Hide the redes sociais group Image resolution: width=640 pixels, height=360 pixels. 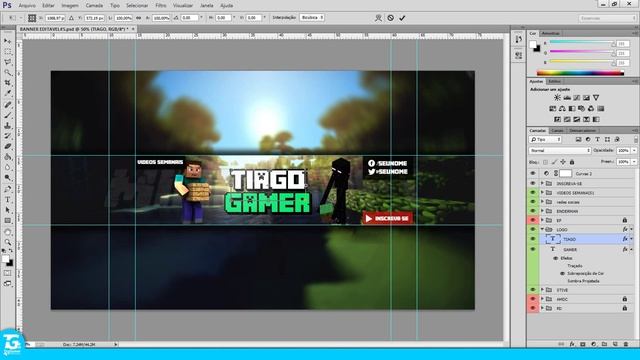tap(533, 202)
